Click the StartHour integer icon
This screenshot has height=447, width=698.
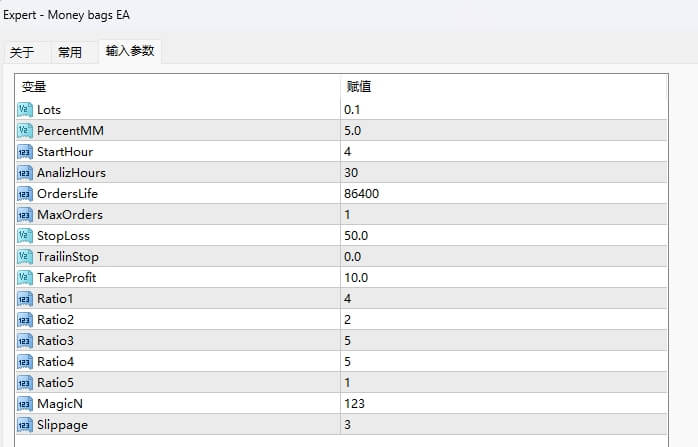(x=25, y=151)
